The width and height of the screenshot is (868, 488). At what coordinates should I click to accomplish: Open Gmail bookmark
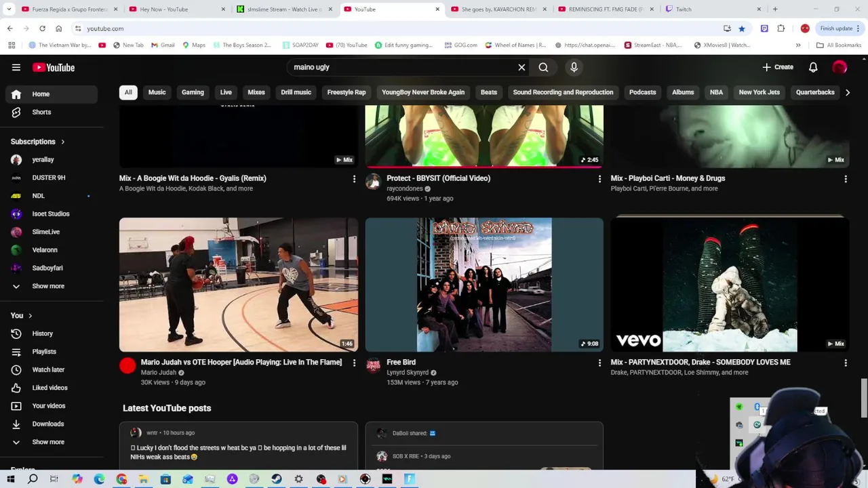pos(163,45)
